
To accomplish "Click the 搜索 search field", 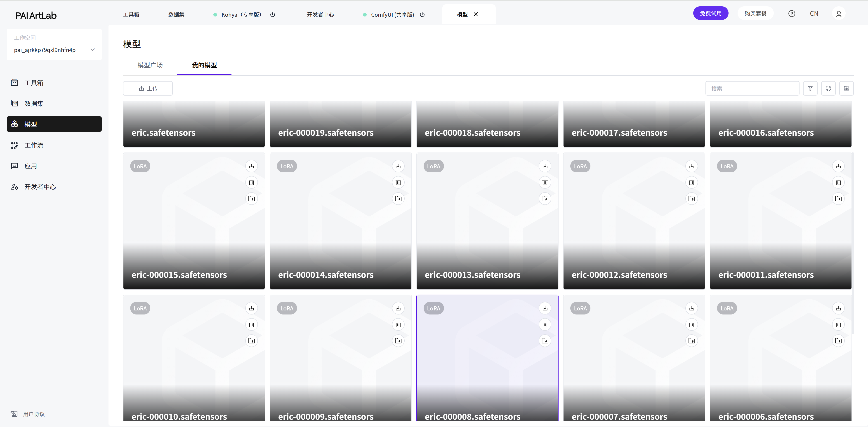I will 752,88.
